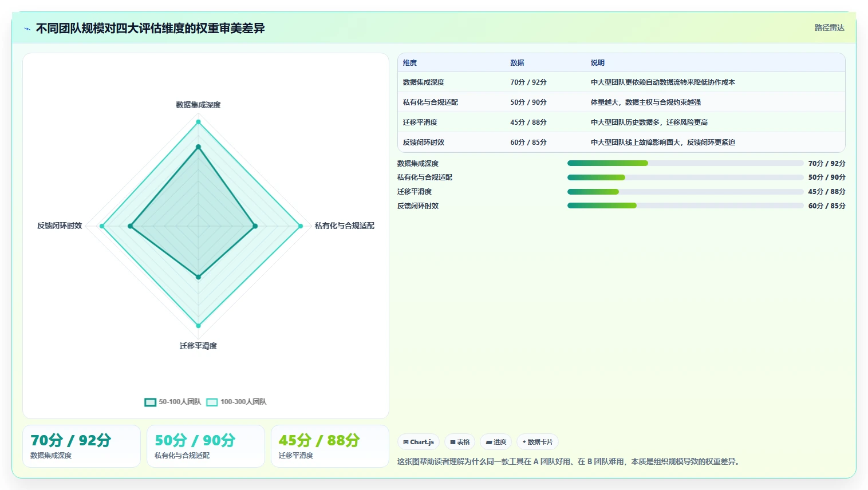Click description 中大型团队更依赖自动数据流转来降低协作成本
Screen dimensions: 868x490
pyautogui.click(x=663, y=82)
